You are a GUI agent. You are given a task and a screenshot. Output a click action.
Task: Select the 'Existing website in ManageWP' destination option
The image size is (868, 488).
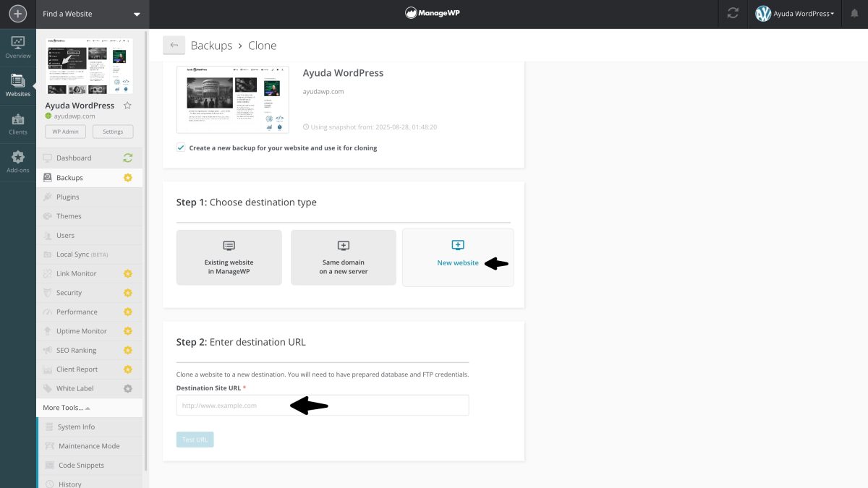point(229,257)
